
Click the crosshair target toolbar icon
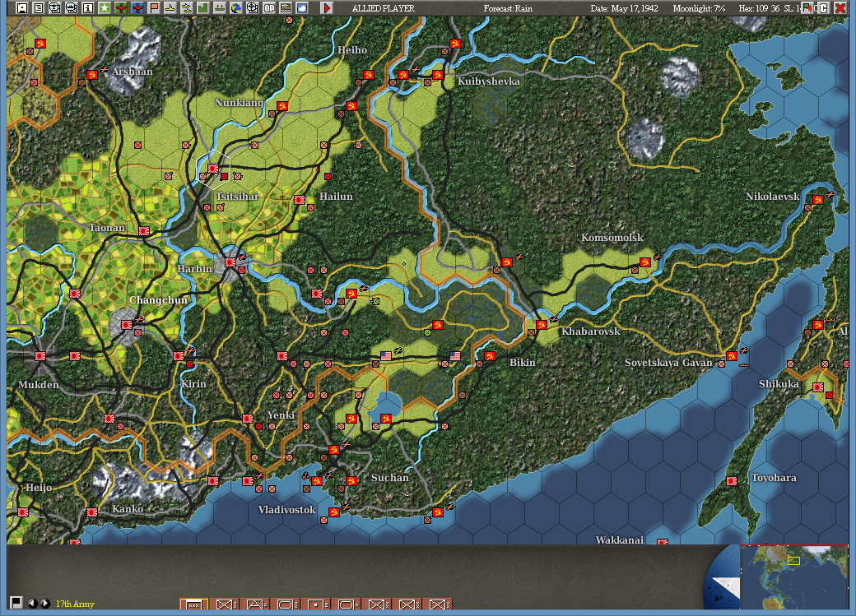pyautogui.click(x=252, y=7)
